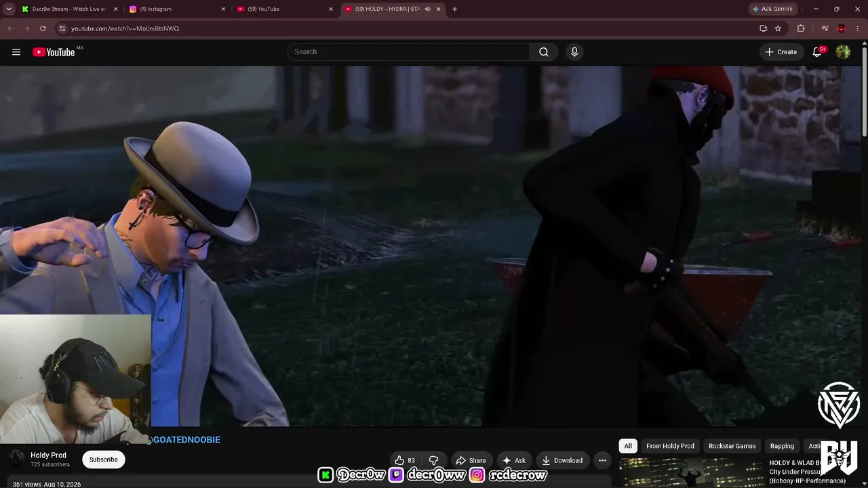Open more actions three-dot menu
Viewport: 868px width, 488px height.
(x=602, y=460)
